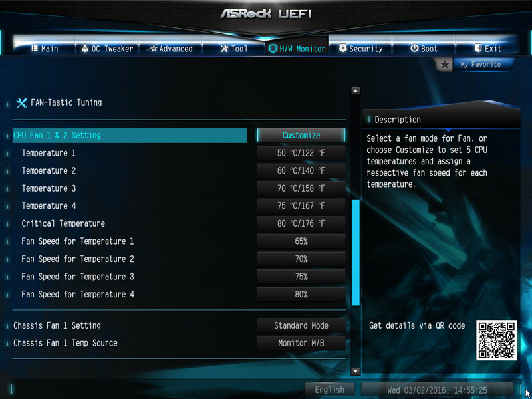The image size is (532, 399).
Task: Open My Favorite page
Action: (480, 65)
